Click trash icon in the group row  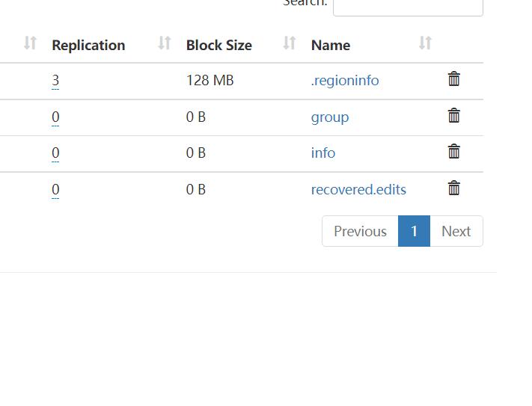pyautogui.click(x=453, y=116)
